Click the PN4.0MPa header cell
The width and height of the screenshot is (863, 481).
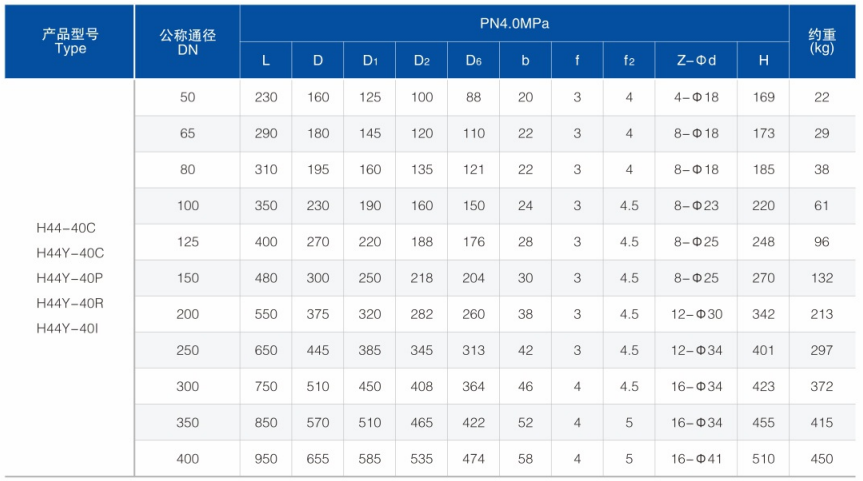pos(514,24)
